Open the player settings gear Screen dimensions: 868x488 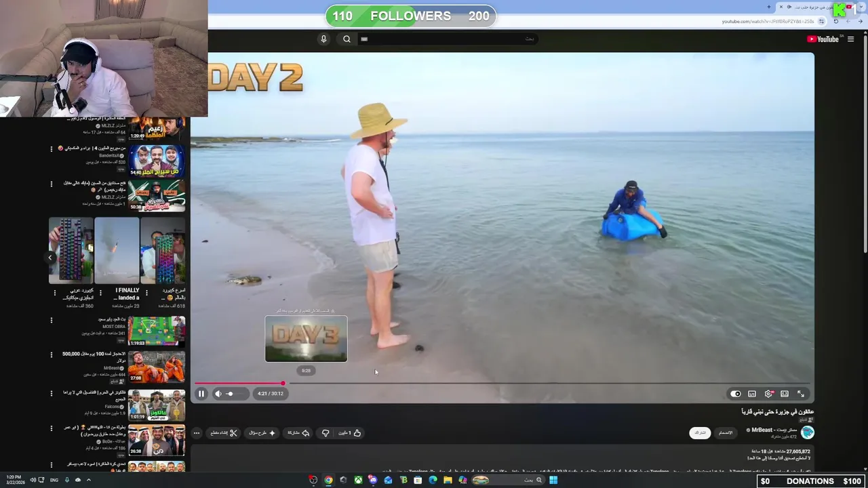pos(768,394)
